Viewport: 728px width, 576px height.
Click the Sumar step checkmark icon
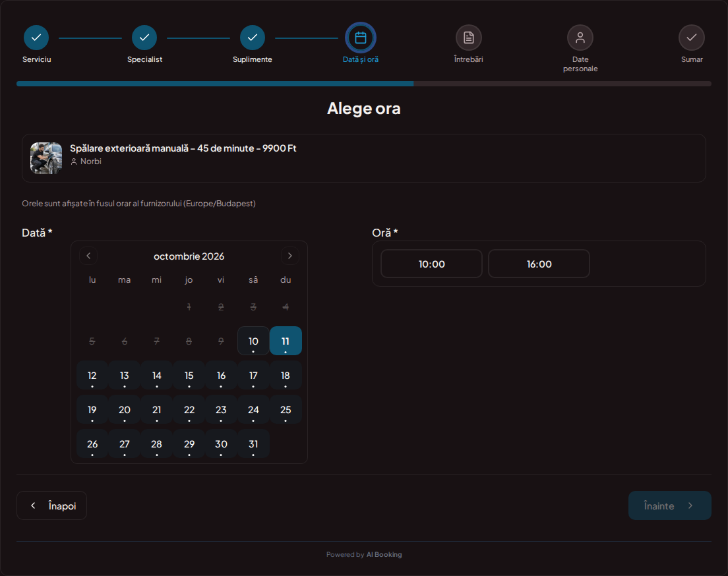[692, 38]
